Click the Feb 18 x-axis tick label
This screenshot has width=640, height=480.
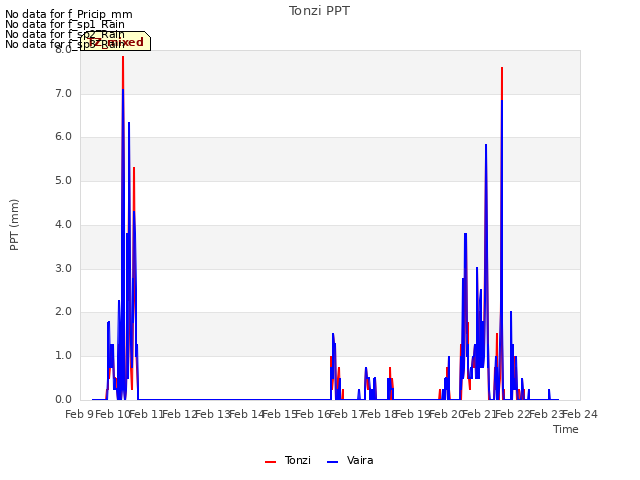[x=380, y=415]
